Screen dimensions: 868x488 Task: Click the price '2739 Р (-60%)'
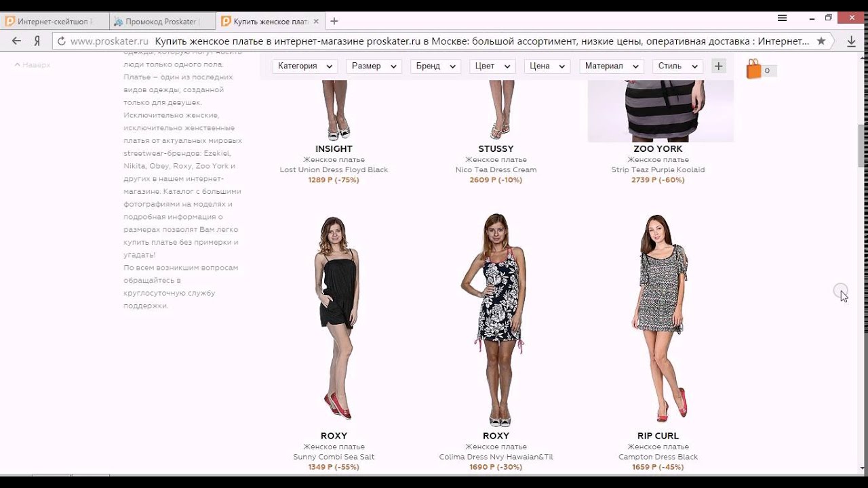pyautogui.click(x=658, y=180)
